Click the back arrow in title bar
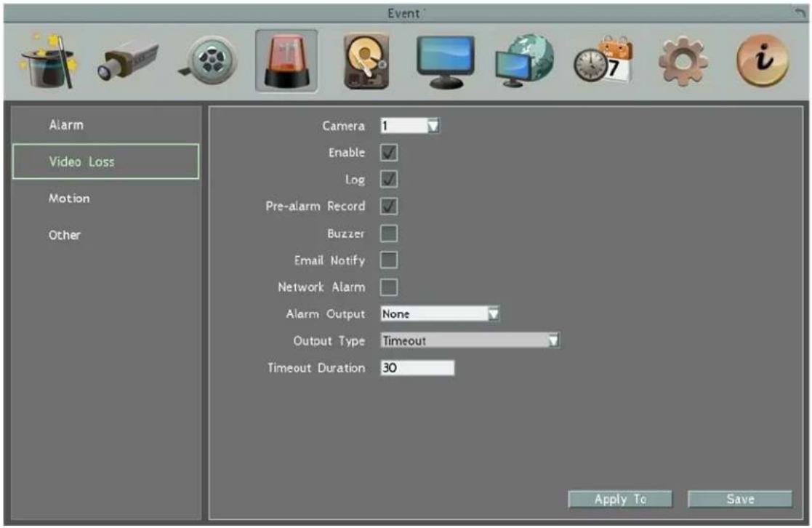The image size is (812, 528). click(800, 13)
